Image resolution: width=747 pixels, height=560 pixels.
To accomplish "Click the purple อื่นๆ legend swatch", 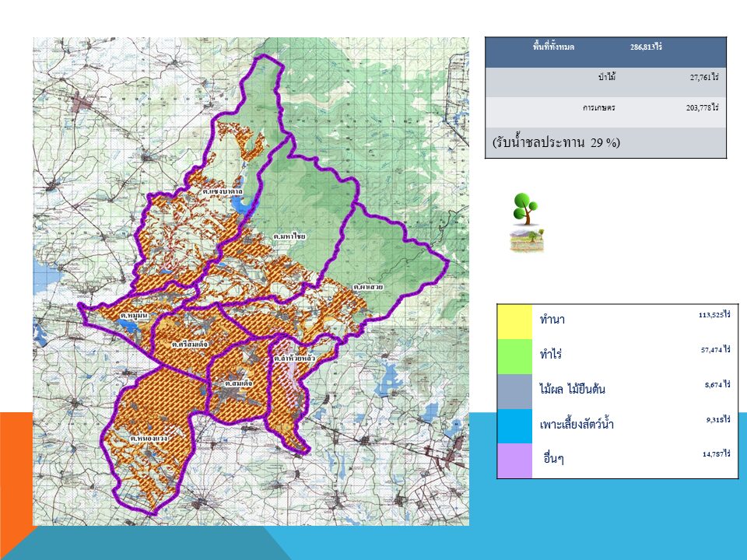I will 514,460.
